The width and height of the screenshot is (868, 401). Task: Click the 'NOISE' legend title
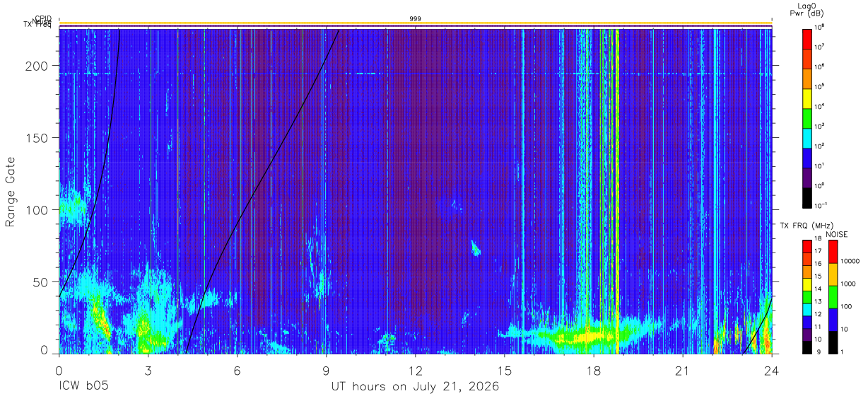tap(837, 233)
